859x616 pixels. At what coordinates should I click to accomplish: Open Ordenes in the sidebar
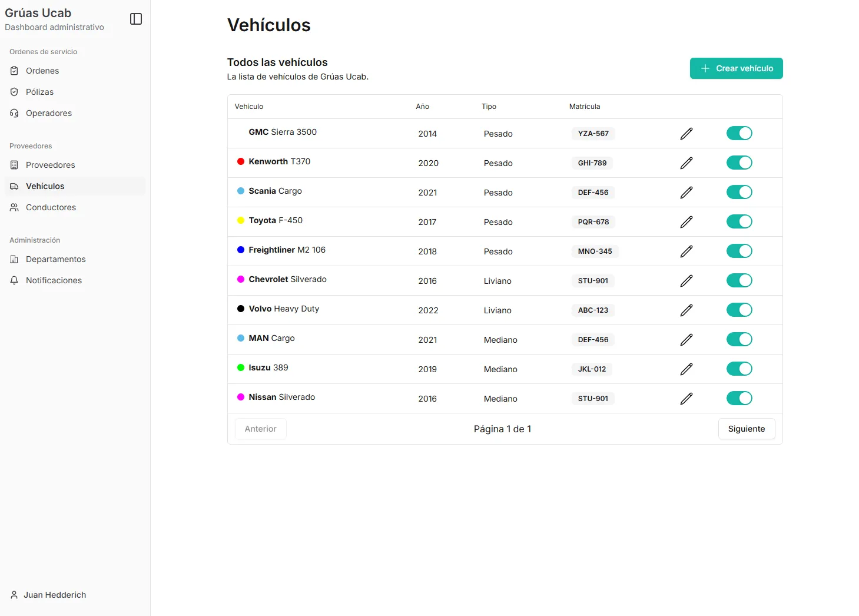click(x=42, y=71)
